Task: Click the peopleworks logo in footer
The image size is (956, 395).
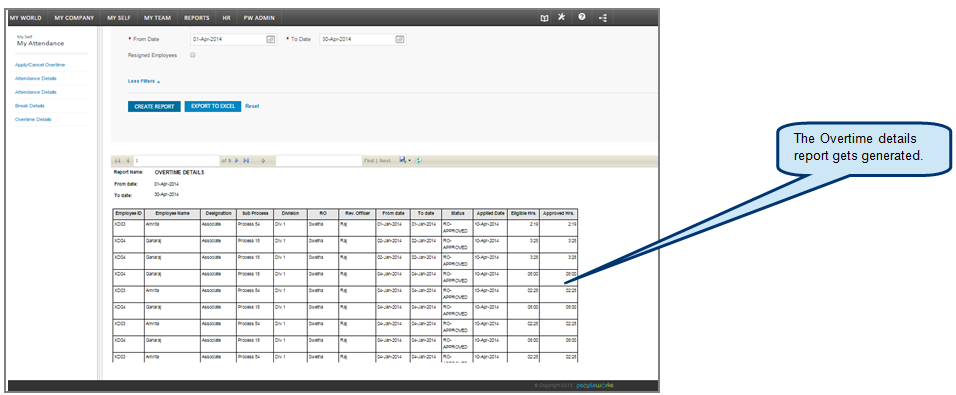Action: click(594, 386)
